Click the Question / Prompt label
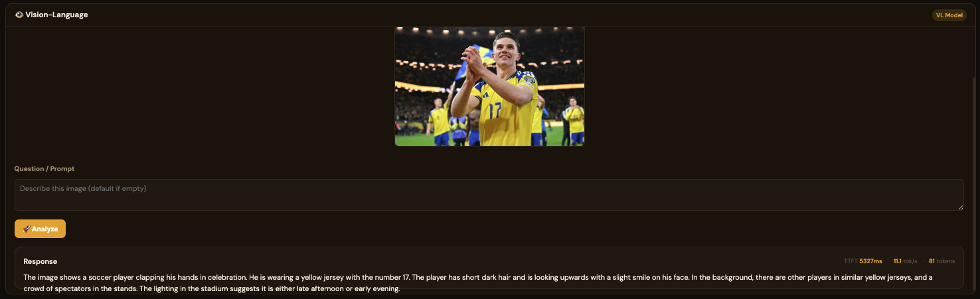This screenshot has width=980, height=299. click(x=44, y=169)
